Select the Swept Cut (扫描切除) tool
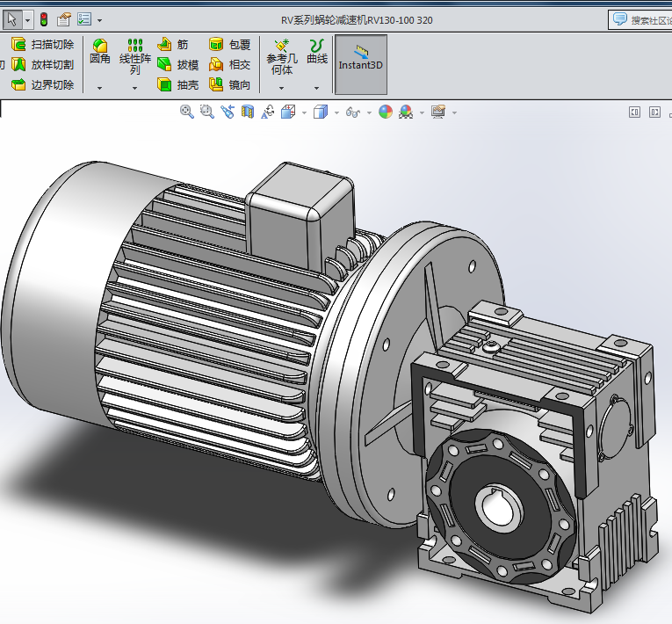Image resolution: width=672 pixels, height=624 pixels. pyautogui.click(x=42, y=44)
